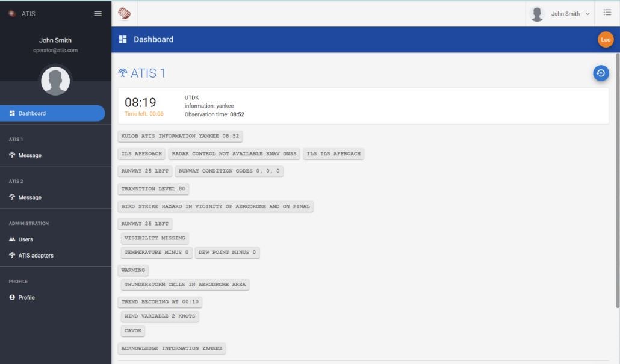620x364 pixels.
Task: Open Message under ATIS 1 section
Action: tap(29, 155)
